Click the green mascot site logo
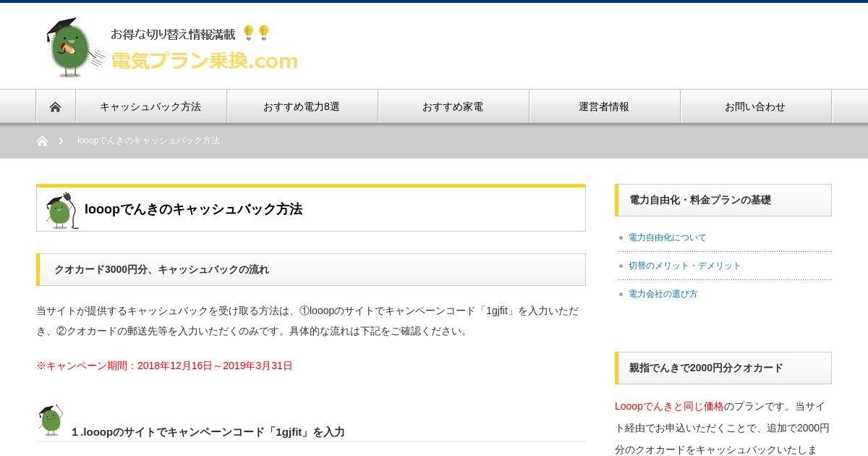Image resolution: width=868 pixels, height=456 pixels. [75, 48]
